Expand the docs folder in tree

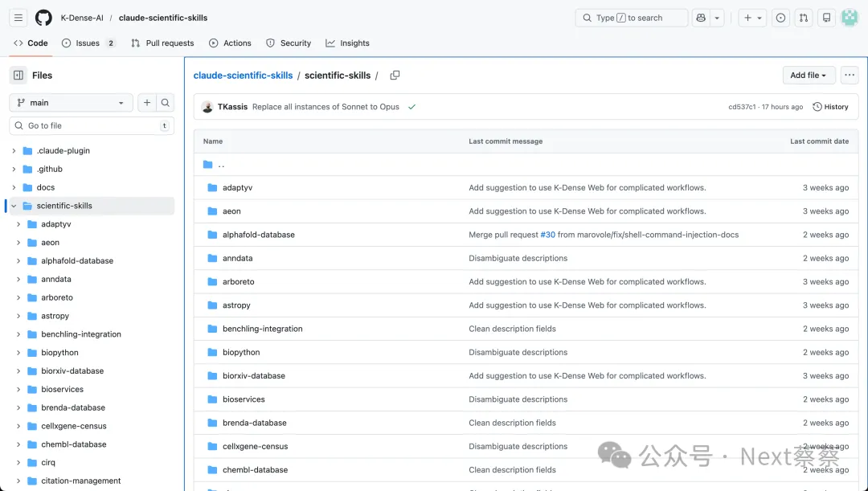[14, 187]
